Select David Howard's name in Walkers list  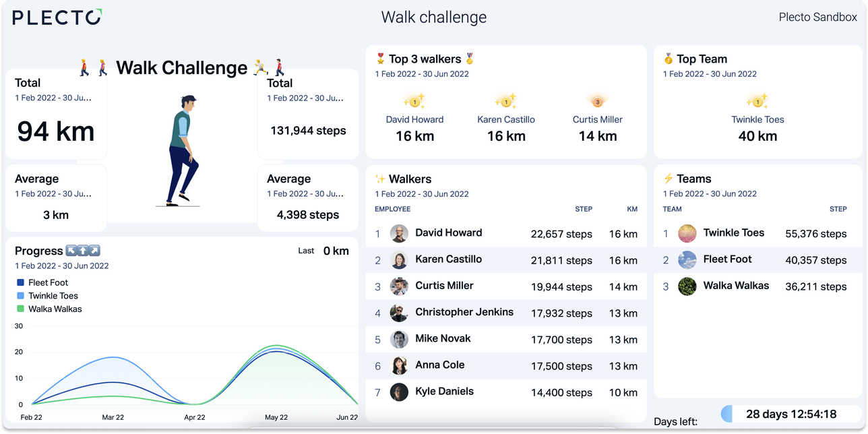pyautogui.click(x=449, y=232)
